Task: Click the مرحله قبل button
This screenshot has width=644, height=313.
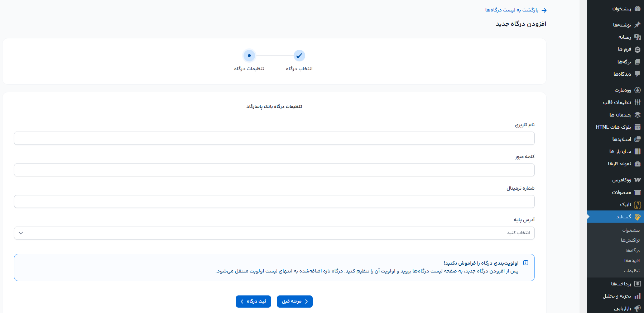Action: [x=295, y=302]
